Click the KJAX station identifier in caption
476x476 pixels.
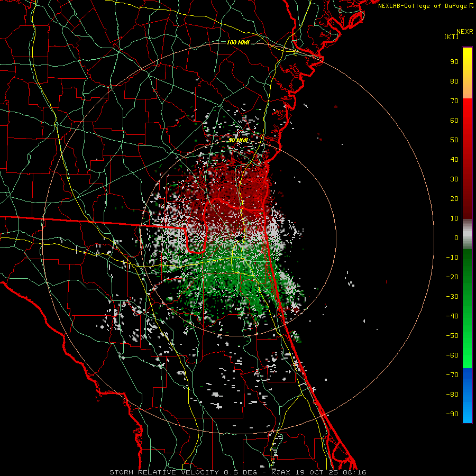[x=280, y=472]
